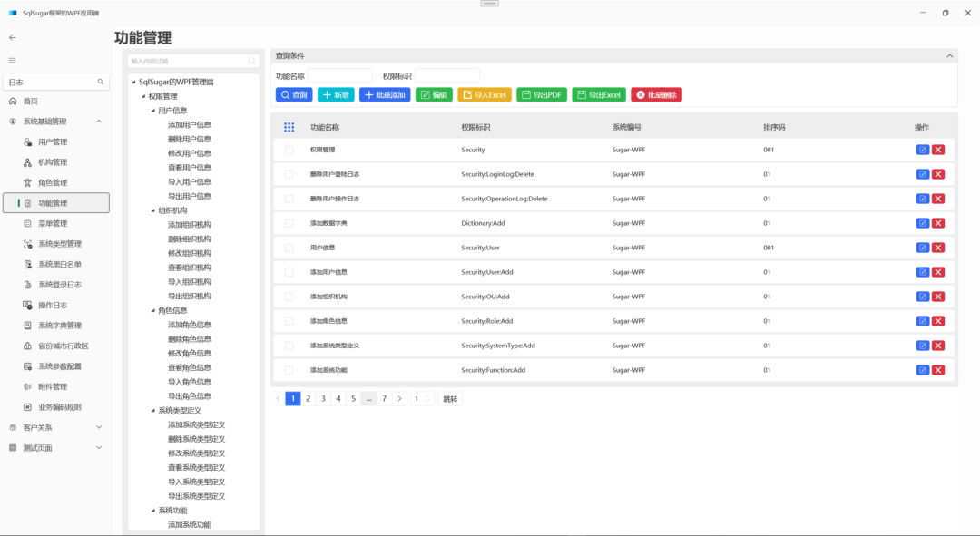This screenshot has width=980, height=536.
Task: Edit the Security:OU:Add row
Action: click(x=923, y=297)
